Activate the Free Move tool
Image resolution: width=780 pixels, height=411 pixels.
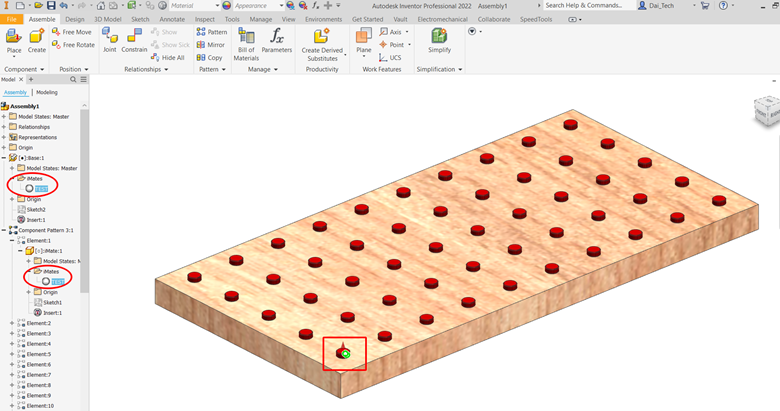(x=72, y=32)
